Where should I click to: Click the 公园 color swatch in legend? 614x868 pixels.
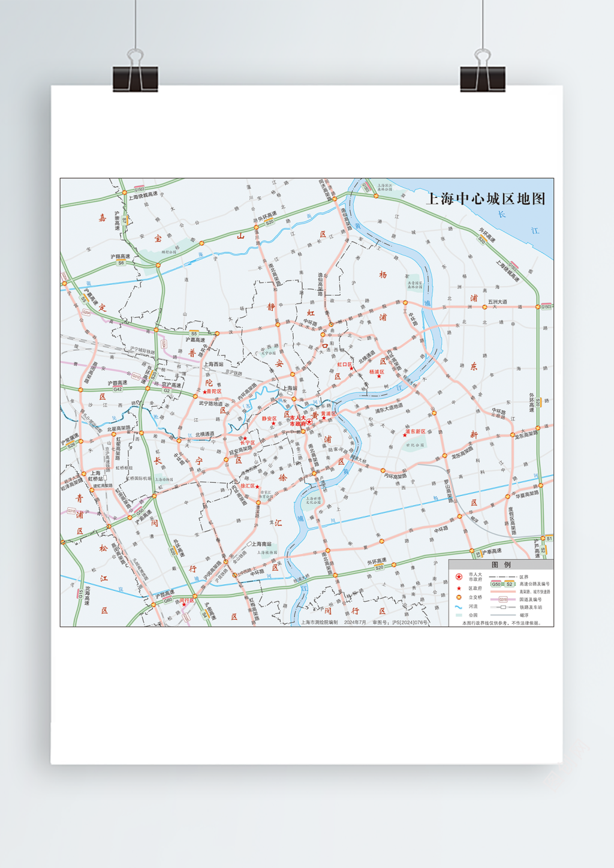point(459,615)
